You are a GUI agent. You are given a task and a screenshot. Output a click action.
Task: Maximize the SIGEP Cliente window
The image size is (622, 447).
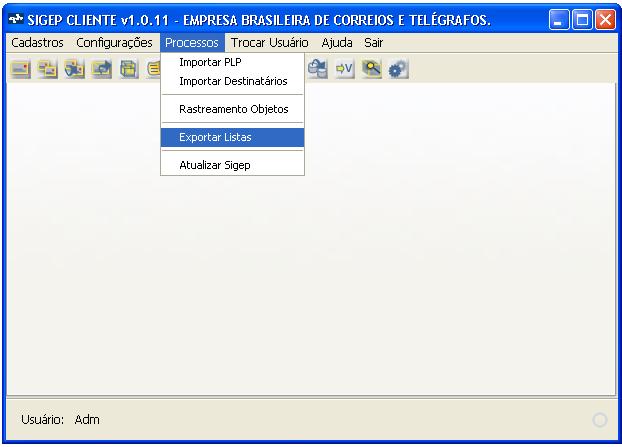[582, 19]
